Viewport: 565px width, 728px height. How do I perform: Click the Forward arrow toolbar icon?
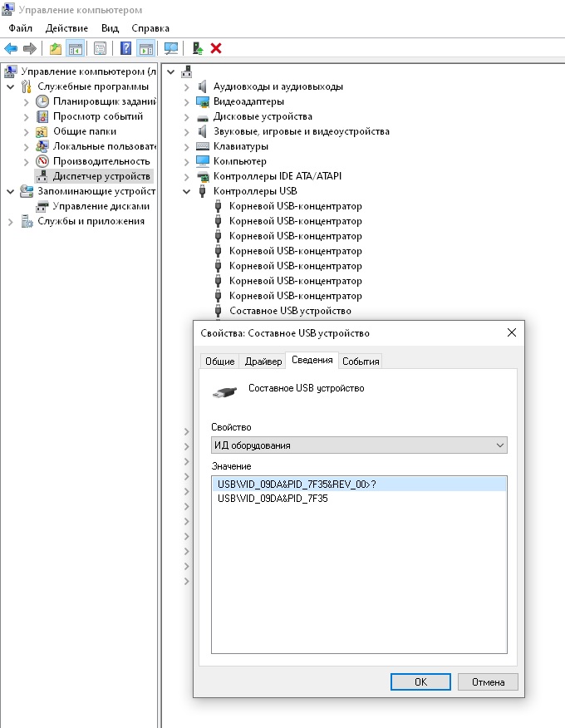30,48
